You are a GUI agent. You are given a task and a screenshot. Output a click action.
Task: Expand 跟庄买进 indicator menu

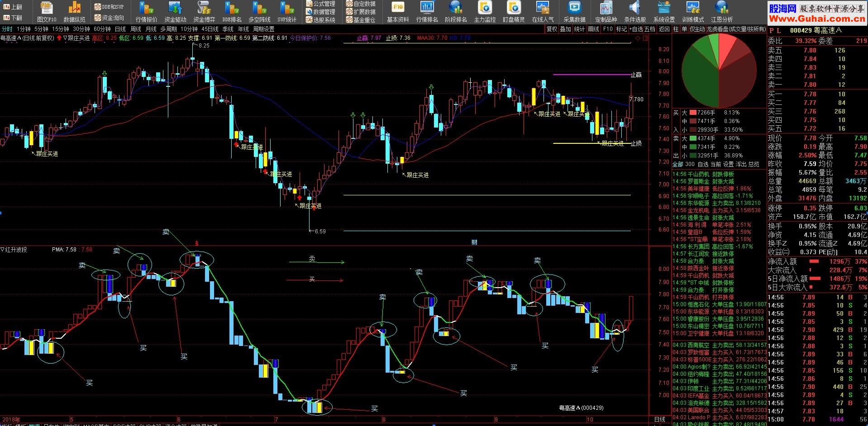tap(76, 38)
